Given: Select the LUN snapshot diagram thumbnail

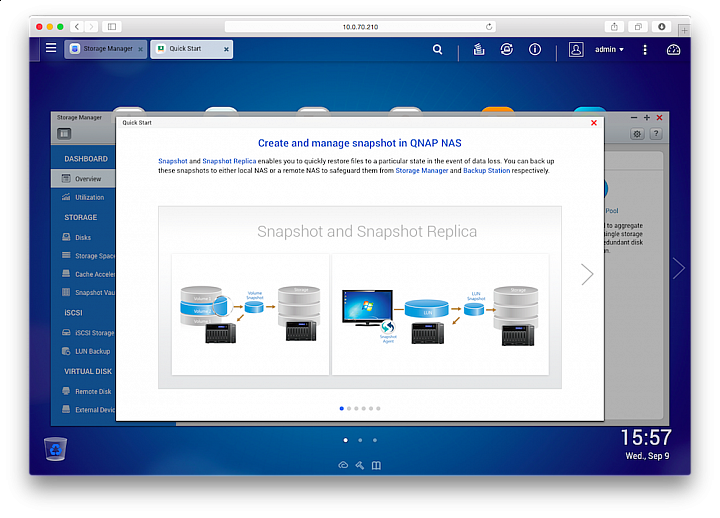Looking at the screenshot, I should point(440,314).
